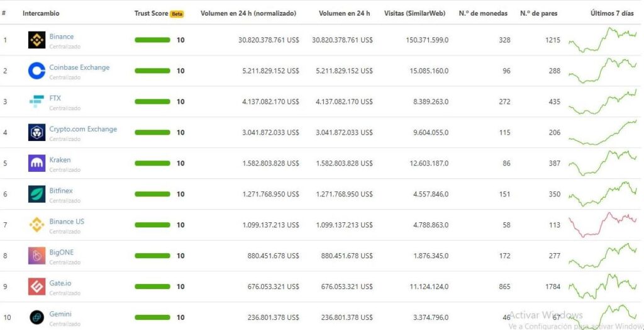Click the Bitfinex leaf logo icon

[x=36, y=194]
